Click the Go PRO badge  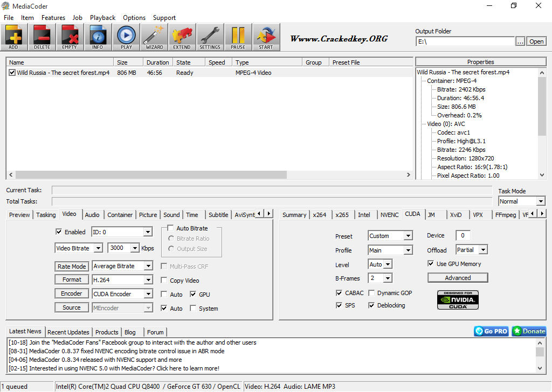click(492, 331)
